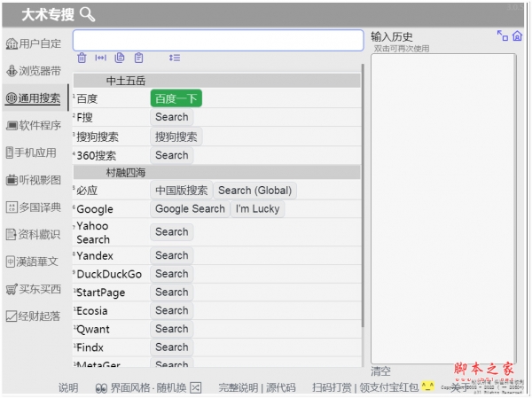
Task: Copy search text using the copy icon
Action: pos(120,58)
